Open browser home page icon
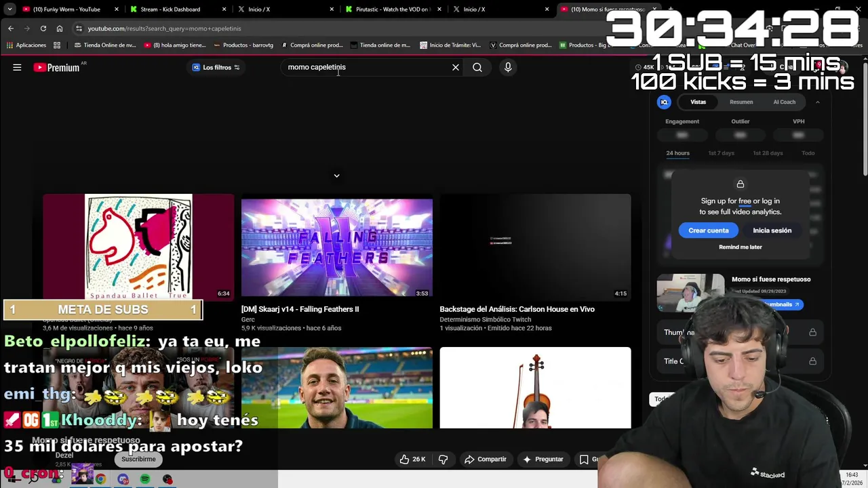 coord(60,28)
